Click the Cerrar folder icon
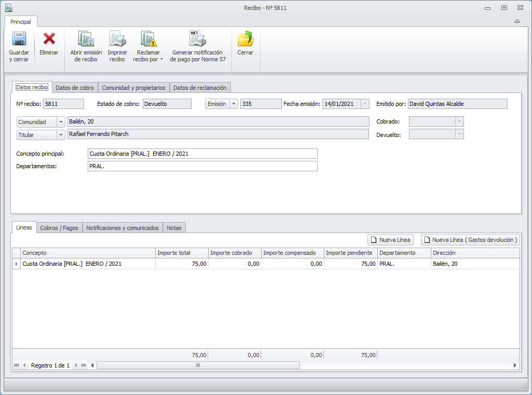The height and width of the screenshot is (395, 532). pyautogui.click(x=245, y=39)
